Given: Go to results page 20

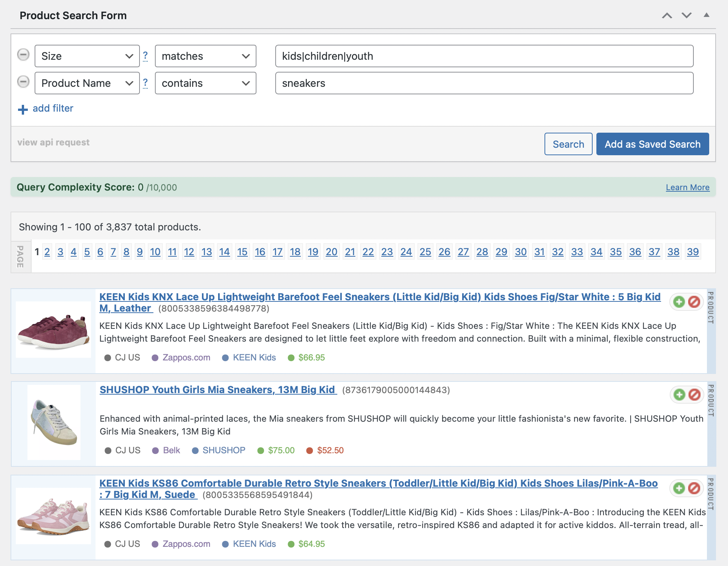Looking at the screenshot, I should (332, 252).
